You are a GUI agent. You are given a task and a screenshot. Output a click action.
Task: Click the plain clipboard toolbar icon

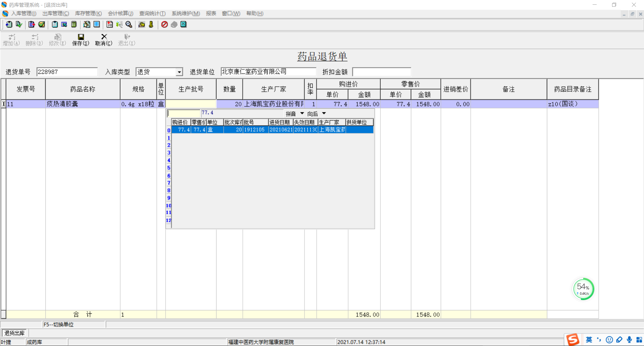[x=54, y=24]
